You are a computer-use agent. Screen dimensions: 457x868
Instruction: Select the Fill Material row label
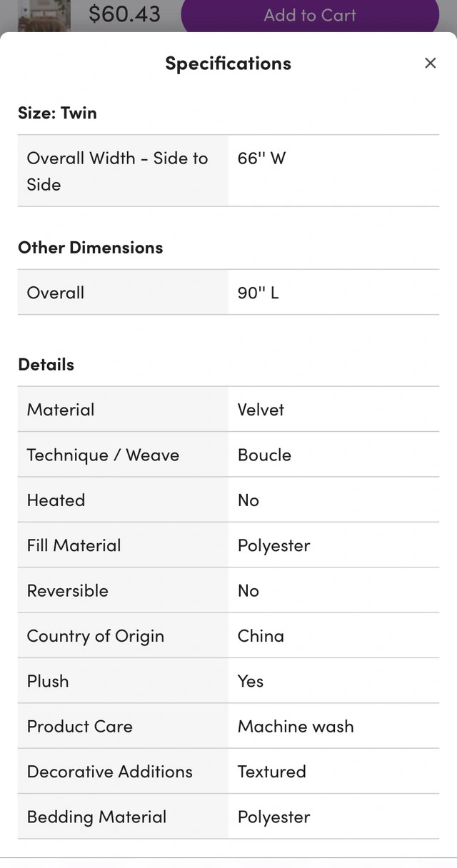(x=74, y=545)
